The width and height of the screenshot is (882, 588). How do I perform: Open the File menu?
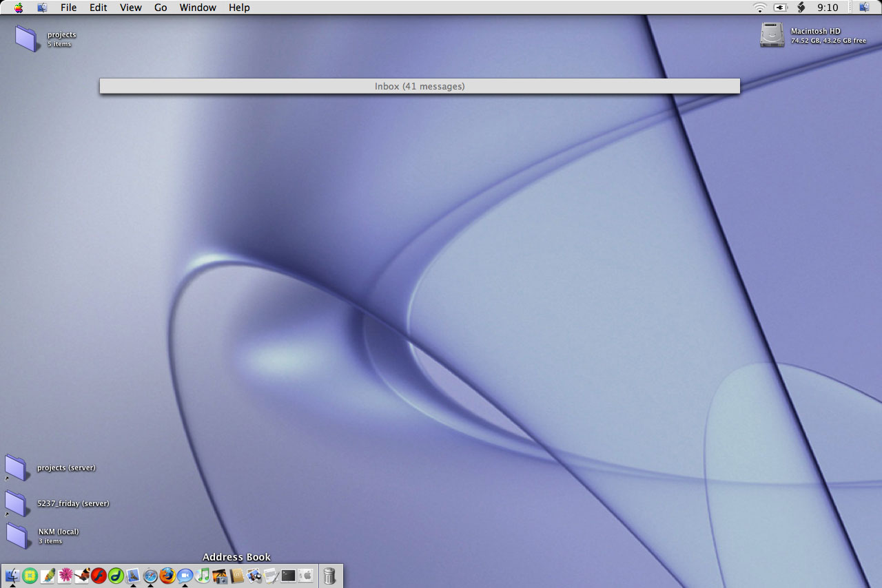(68, 8)
